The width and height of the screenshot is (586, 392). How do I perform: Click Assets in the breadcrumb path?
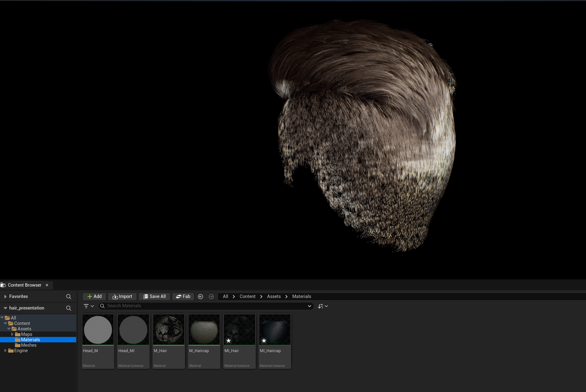pyautogui.click(x=274, y=297)
